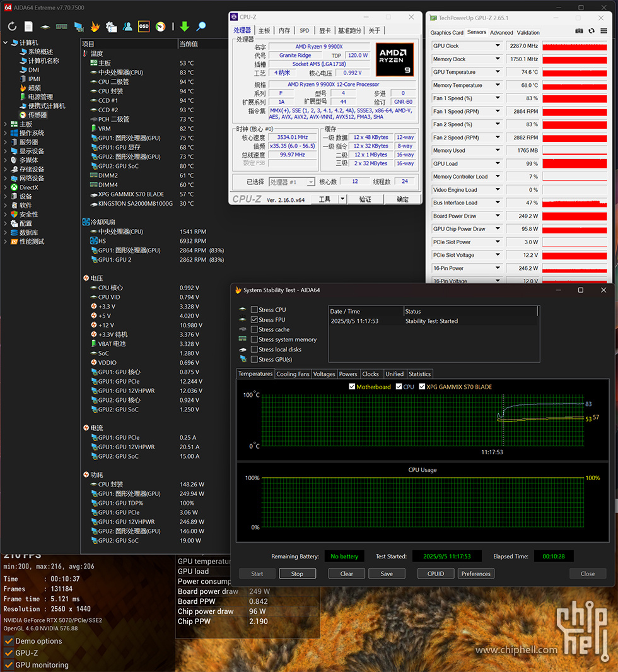Screen dimensions: 618x672
Task: Click the green down-arrow update icon
Action: click(x=185, y=27)
